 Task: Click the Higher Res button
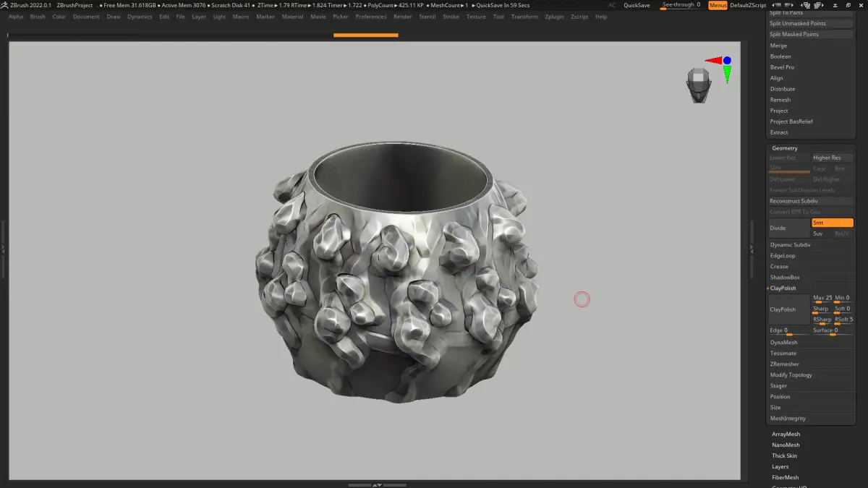(x=832, y=158)
